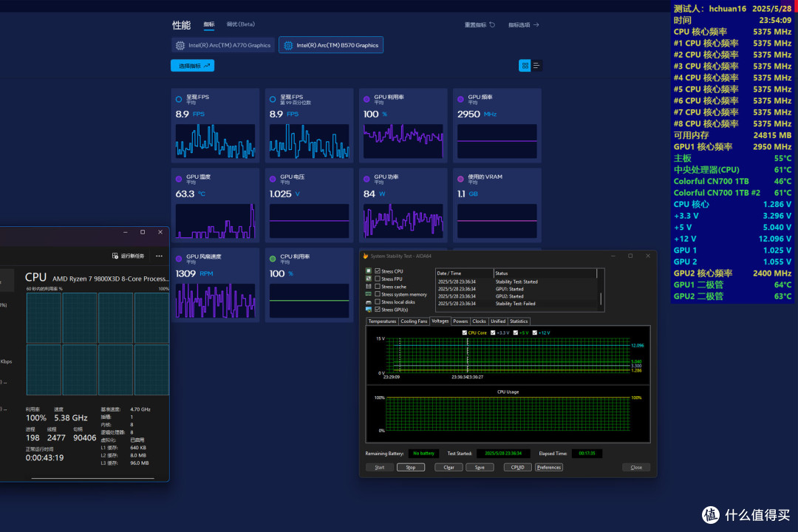Click the Start button in AIDA64

coord(380,467)
